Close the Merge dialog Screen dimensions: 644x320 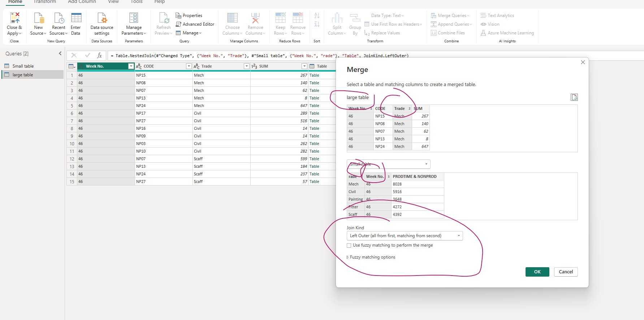[x=583, y=62]
